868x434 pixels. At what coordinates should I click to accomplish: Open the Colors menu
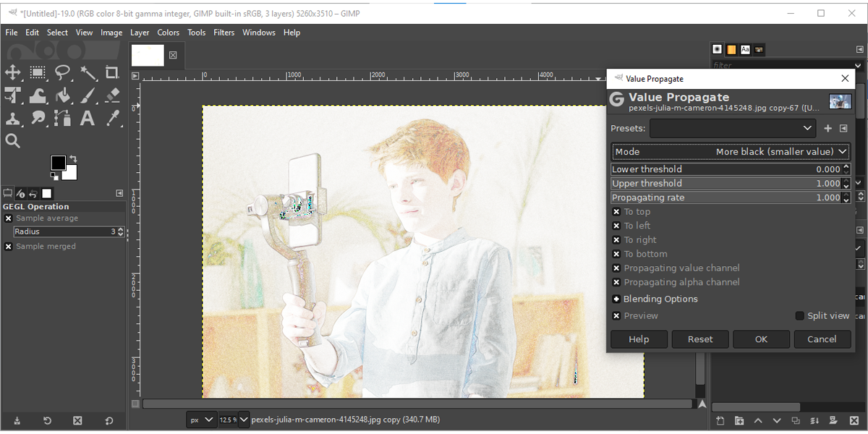[x=168, y=32]
